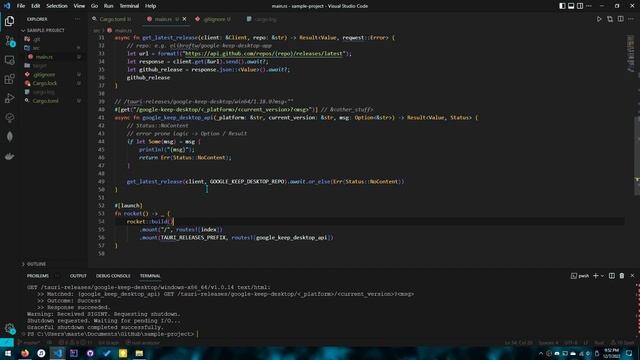Open GitHub Desktop from the taskbar

[90, 353]
